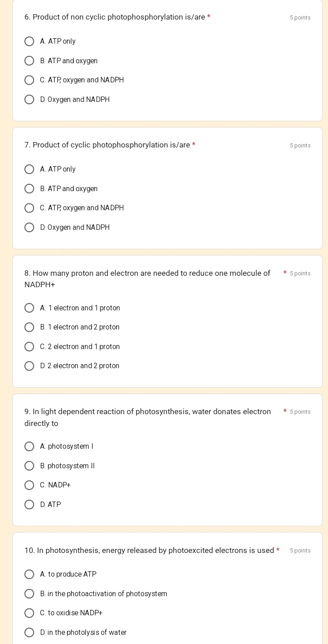Viewport: 328px width, 644px height.
Task: Select '1 electron and 2 proton' option
Action: [29, 327]
